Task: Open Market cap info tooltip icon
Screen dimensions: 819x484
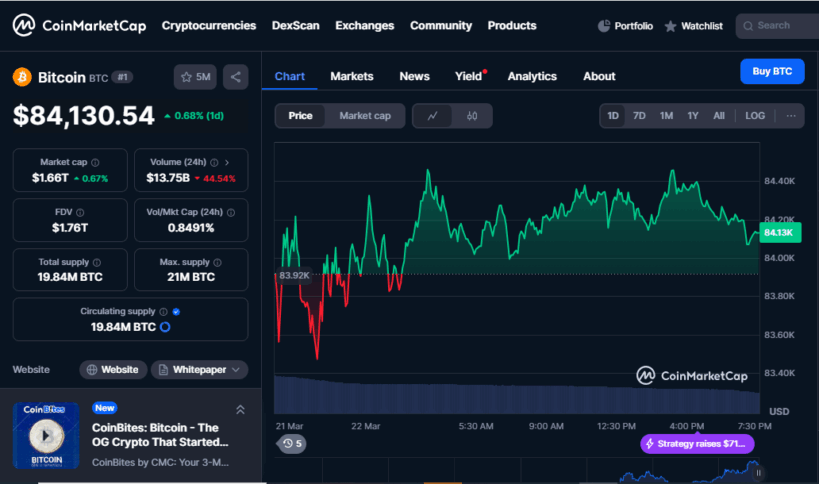Action: [95, 162]
